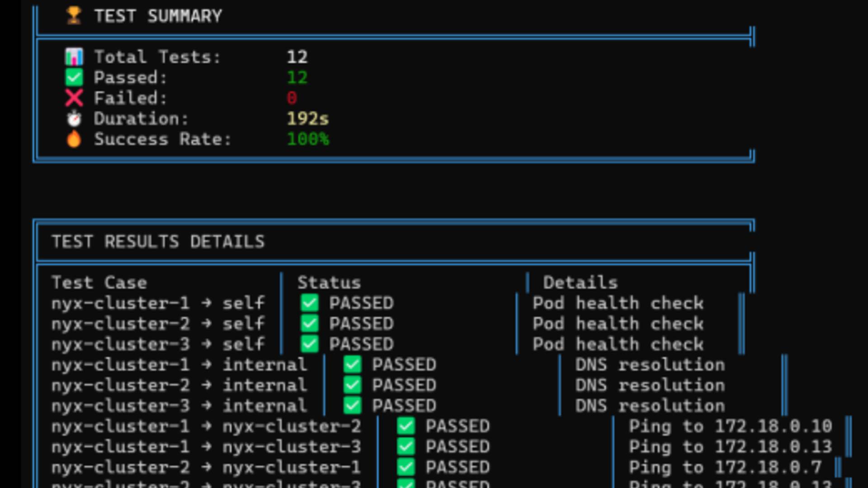Screen dimensions: 868x488
Task: Click the green checkmark icon beside Passed
Action: [x=74, y=78]
